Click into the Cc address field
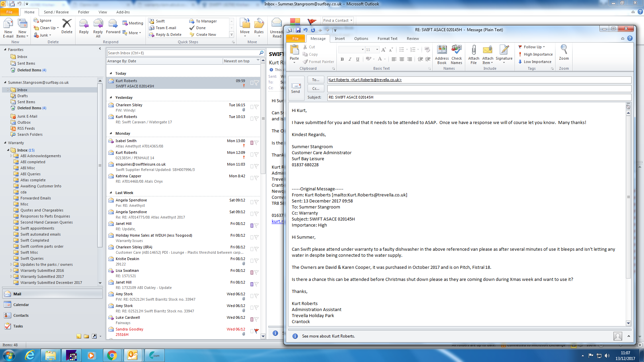644x362 pixels. coord(479,88)
